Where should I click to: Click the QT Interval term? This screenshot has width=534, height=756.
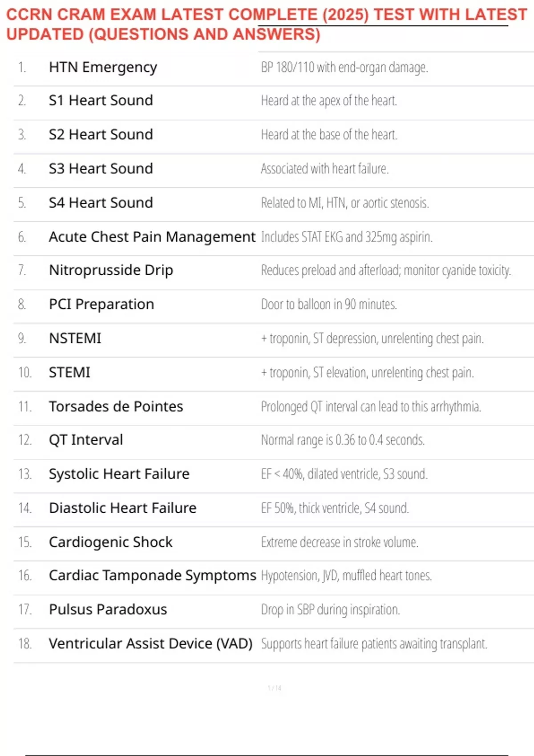pyautogui.click(x=86, y=440)
